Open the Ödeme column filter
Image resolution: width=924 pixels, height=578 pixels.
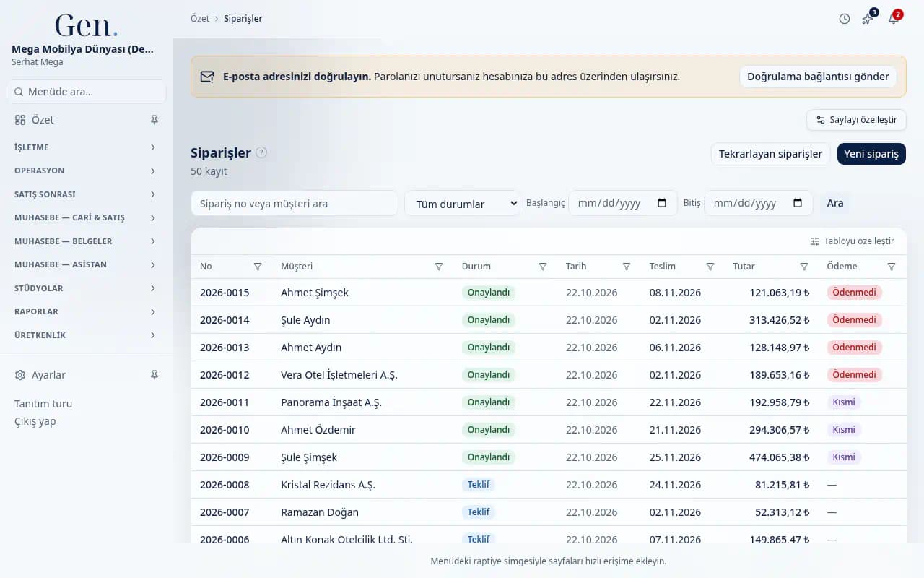[892, 267]
